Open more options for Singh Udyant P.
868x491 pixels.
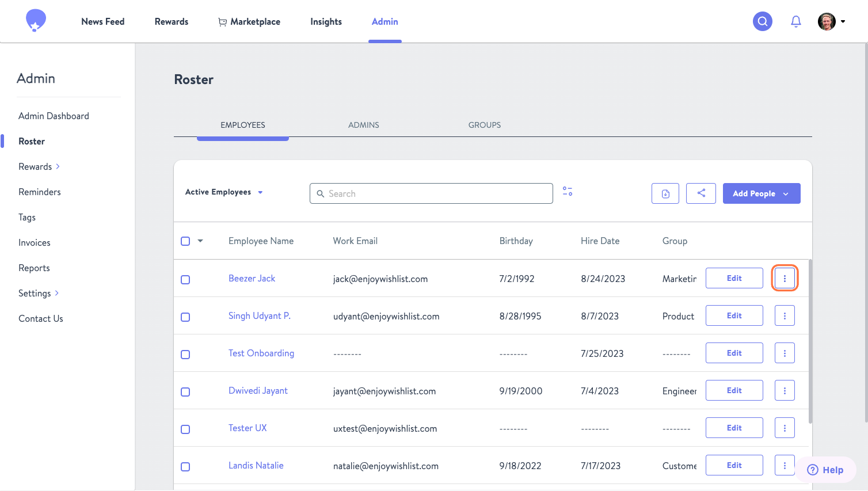tap(785, 315)
